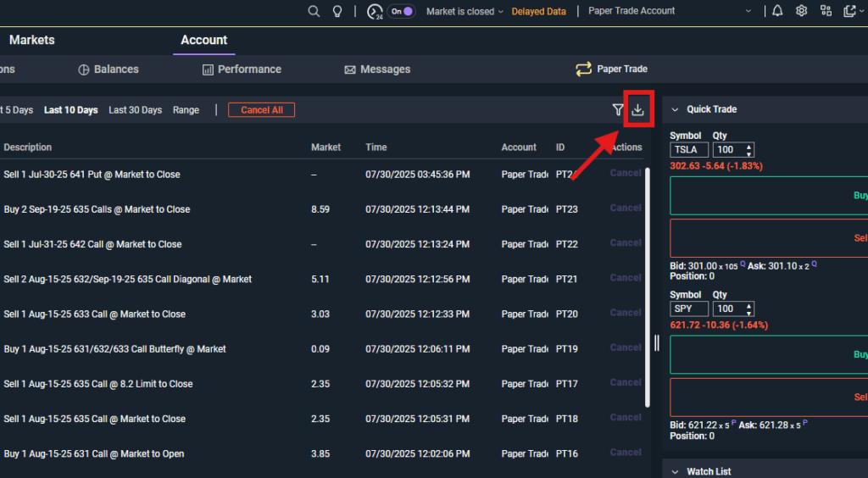This screenshot has height=478, width=868.
Task: Switch to the Markets tab
Action: 32,40
